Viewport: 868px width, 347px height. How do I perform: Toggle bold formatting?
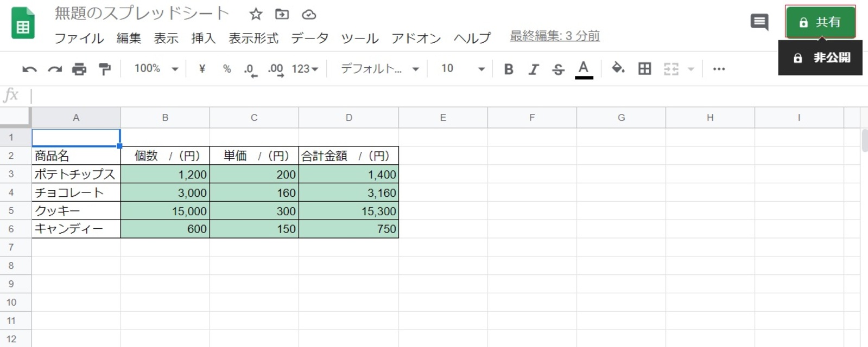tap(509, 69)
